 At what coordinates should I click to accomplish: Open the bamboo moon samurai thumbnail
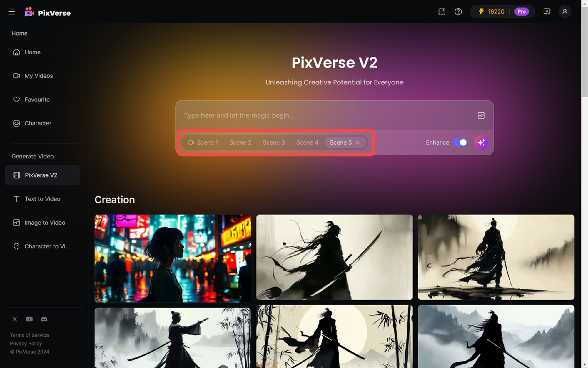pos(335,336)
